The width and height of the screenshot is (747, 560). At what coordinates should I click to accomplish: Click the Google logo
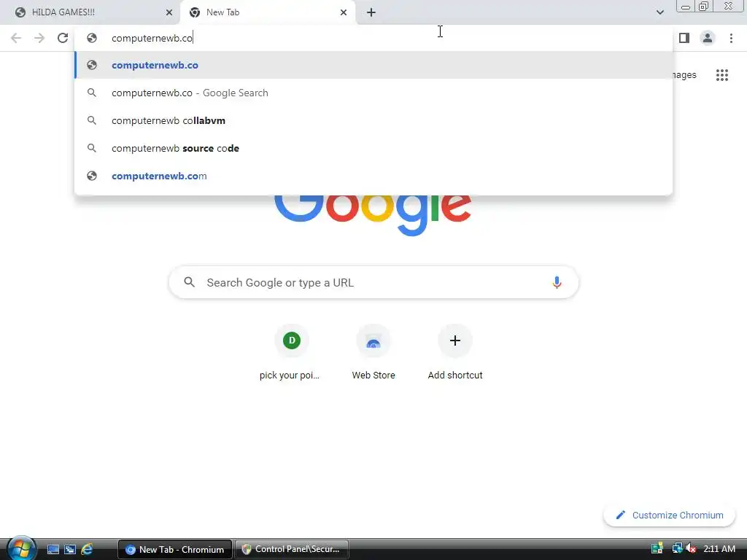click(373, 214)
